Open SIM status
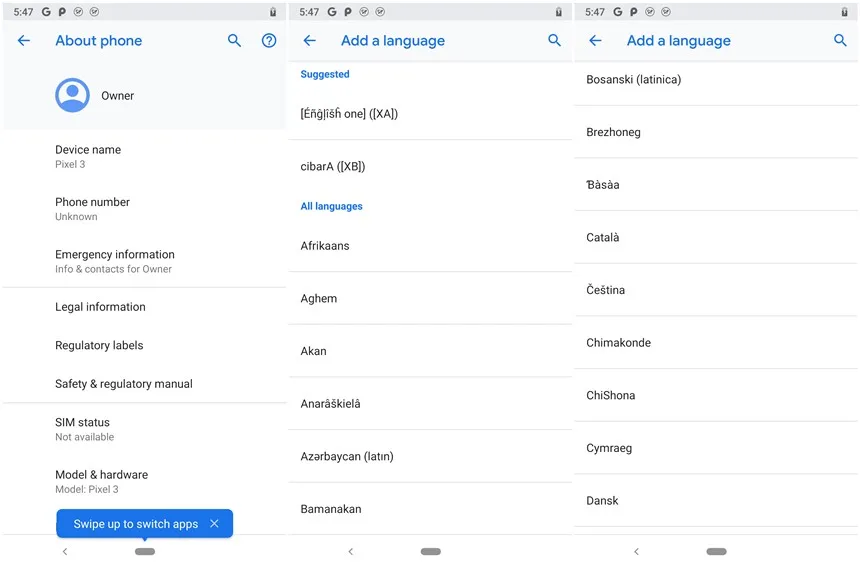This screenshot has height=571, width=860. coord(145,429)
